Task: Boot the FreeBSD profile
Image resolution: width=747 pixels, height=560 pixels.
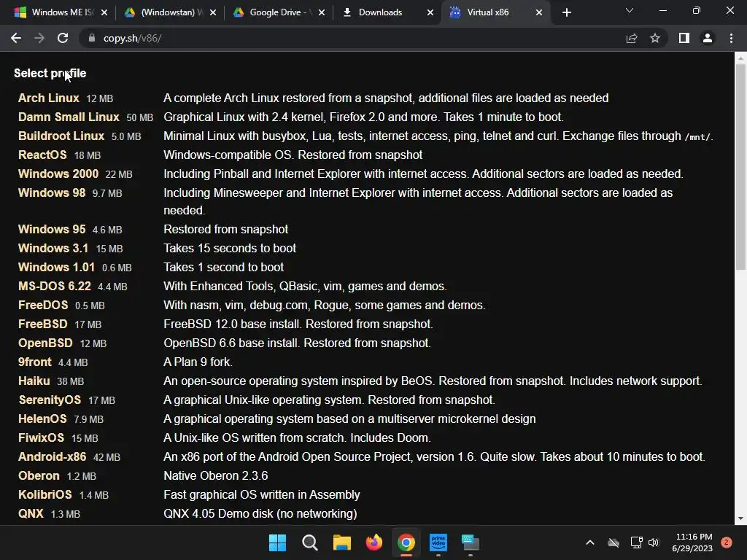Action: coord(42,324)
